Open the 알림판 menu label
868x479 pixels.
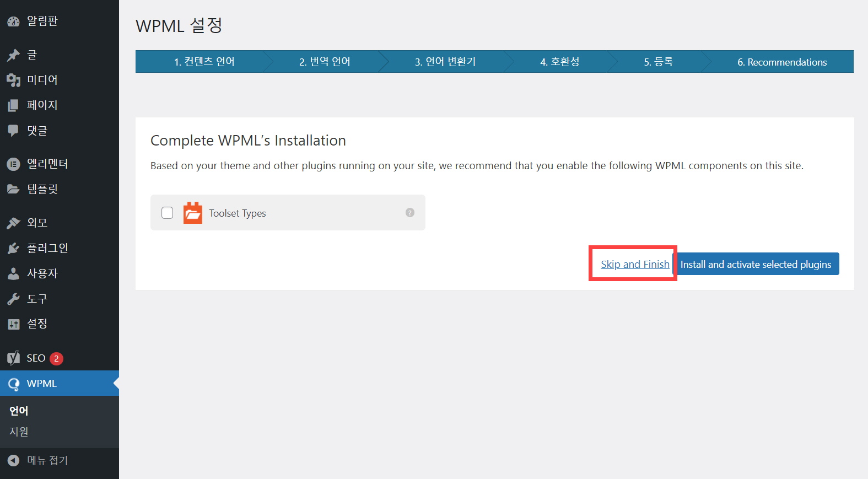(x=42, y=21)
